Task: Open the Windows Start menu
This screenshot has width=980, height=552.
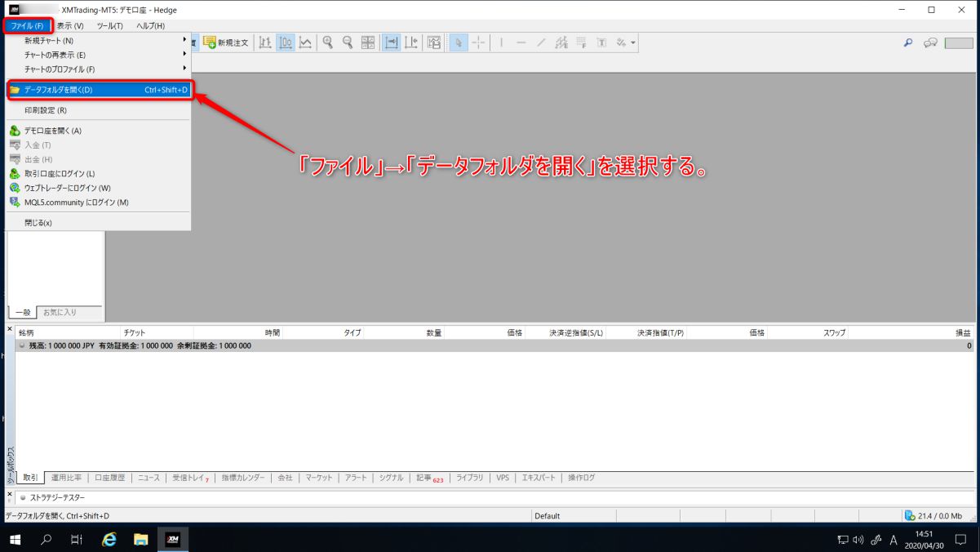Action: (15, 539)
